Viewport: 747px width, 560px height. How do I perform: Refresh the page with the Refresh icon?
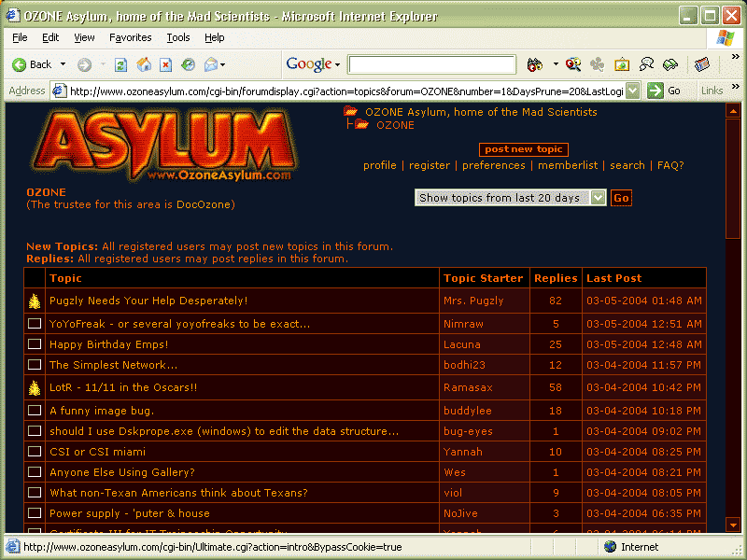(120, 64)
